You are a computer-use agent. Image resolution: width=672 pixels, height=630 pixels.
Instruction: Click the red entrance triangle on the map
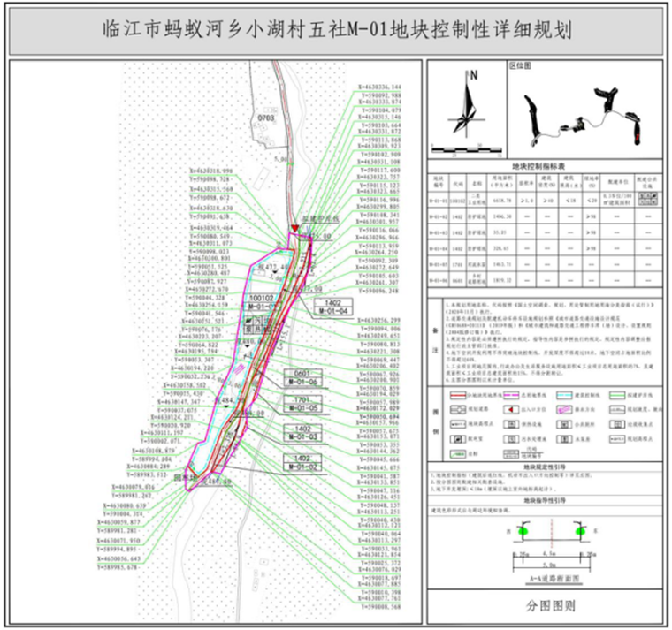click(x=294, y=228)
